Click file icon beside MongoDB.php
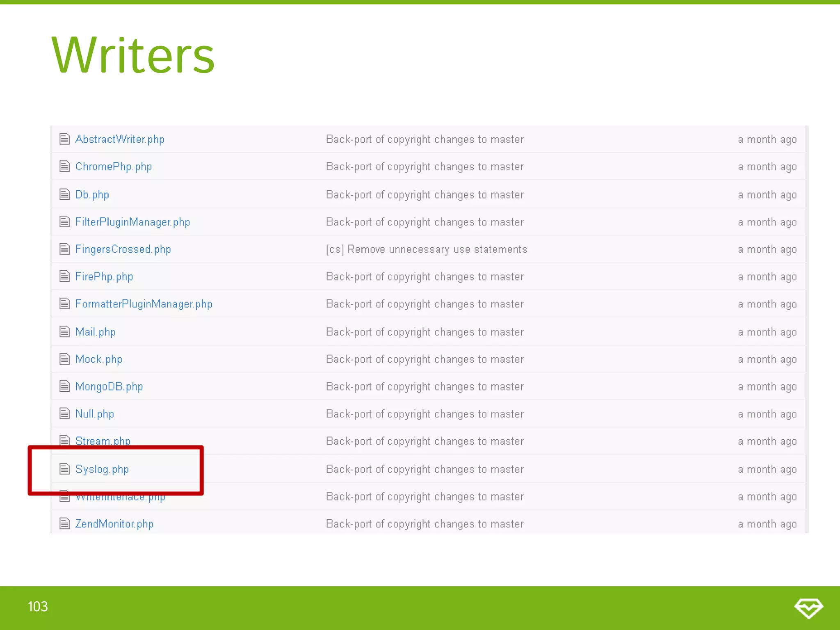The height and width of the screenshot is (630, 840). 64,386
